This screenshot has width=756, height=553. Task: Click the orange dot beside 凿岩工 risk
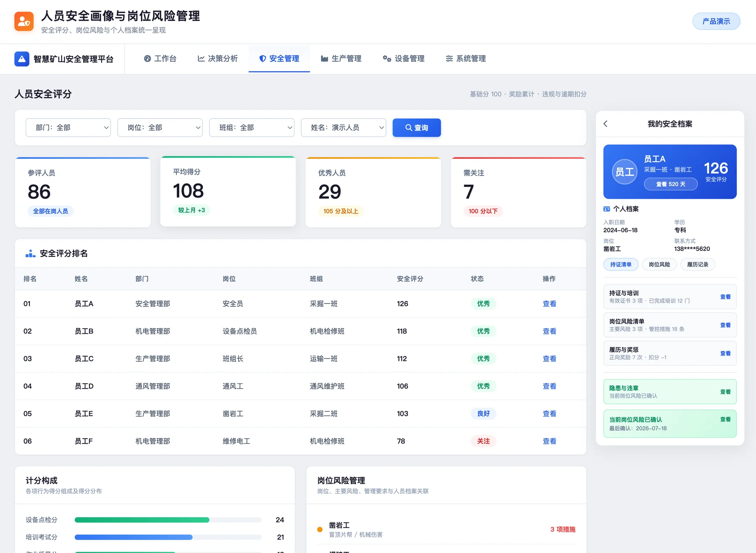(320, 529)
